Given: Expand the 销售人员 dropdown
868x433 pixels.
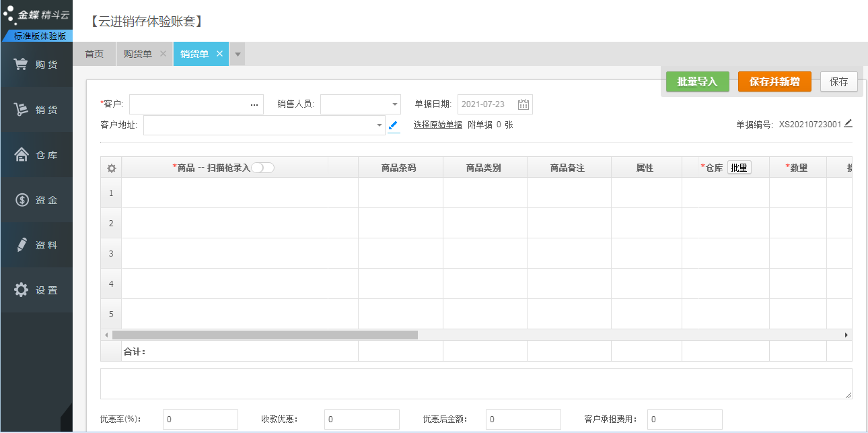Looking at the screenshot, I should 394,104.
